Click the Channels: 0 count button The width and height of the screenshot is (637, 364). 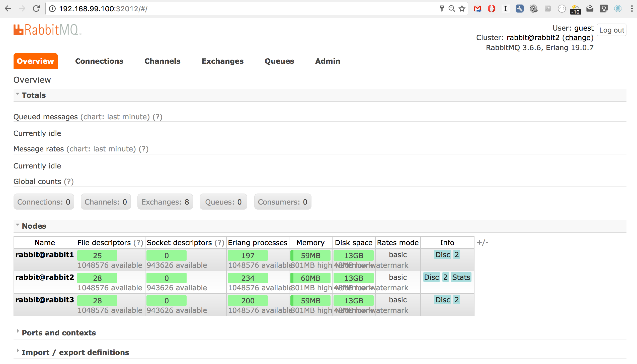point(106,202)
